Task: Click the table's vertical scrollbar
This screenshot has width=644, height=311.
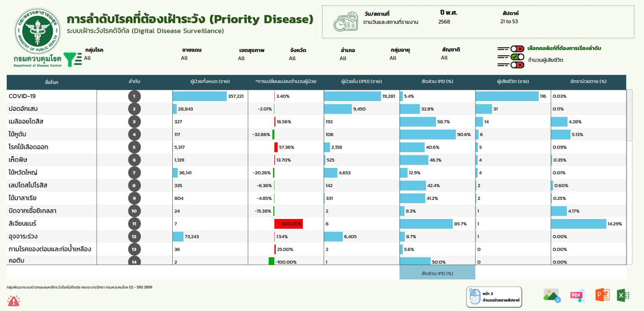Action: 629,115
